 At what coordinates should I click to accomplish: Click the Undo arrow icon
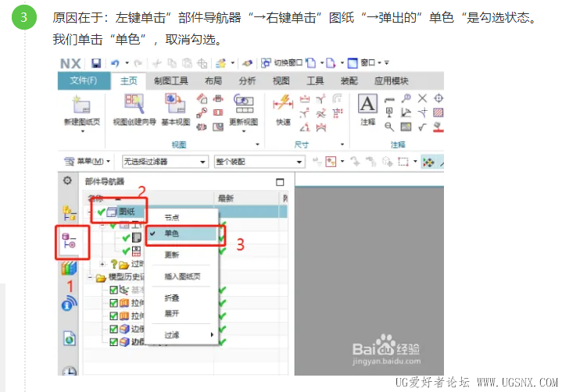pos(115,63)
